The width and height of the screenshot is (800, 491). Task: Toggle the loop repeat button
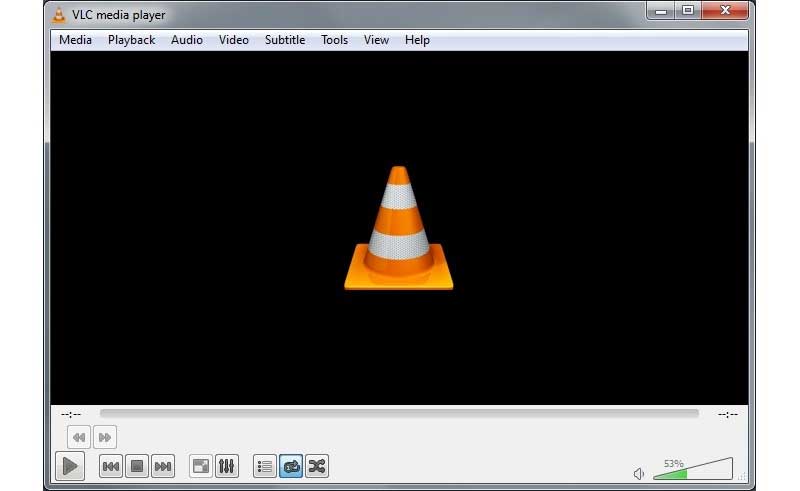point(291,466)
